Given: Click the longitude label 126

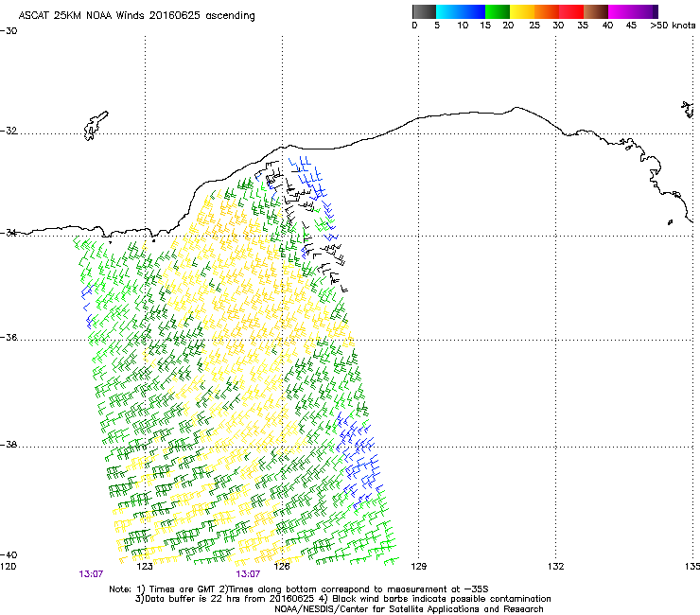Looking at the screenshot, I should tap(282, 567).
